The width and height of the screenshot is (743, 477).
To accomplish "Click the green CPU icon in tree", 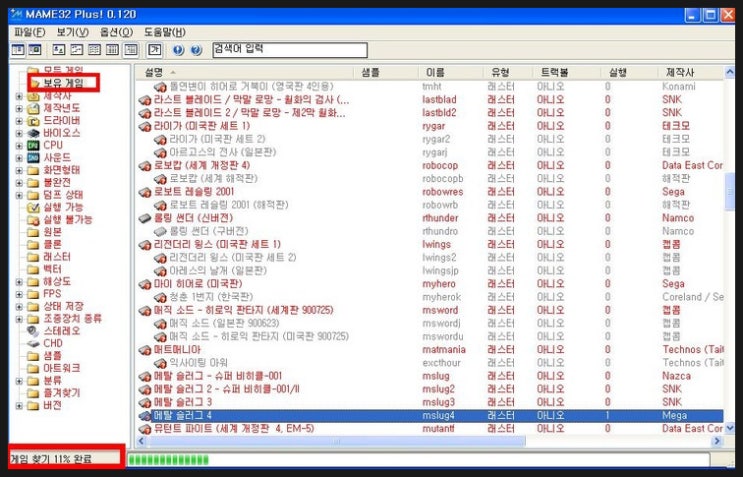I will [33, 145].
